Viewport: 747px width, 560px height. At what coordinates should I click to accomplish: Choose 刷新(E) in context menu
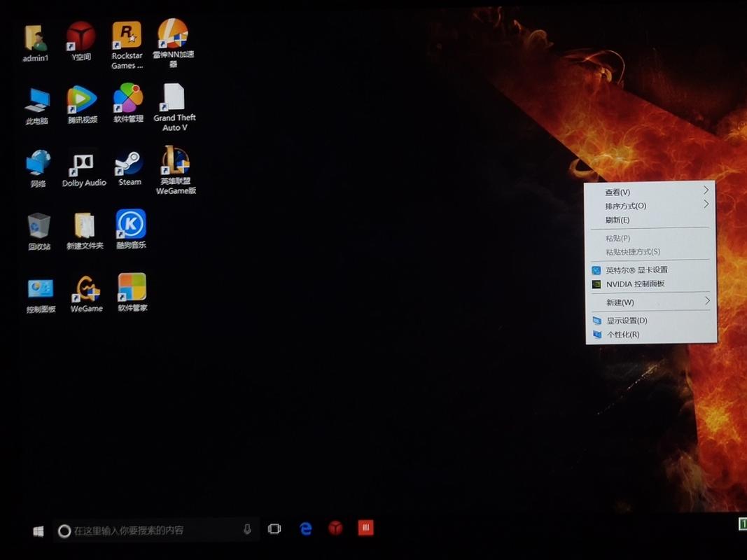tap(617, 220)
